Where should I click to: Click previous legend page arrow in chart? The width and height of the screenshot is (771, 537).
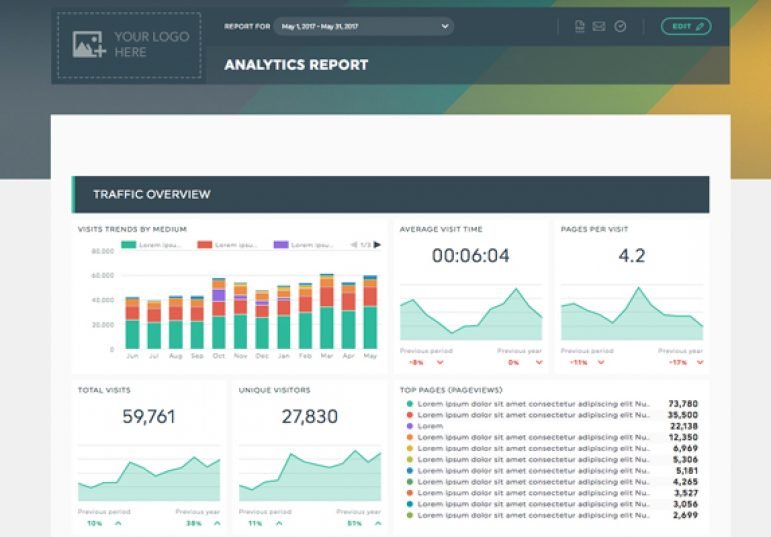(x=352, y=244)
